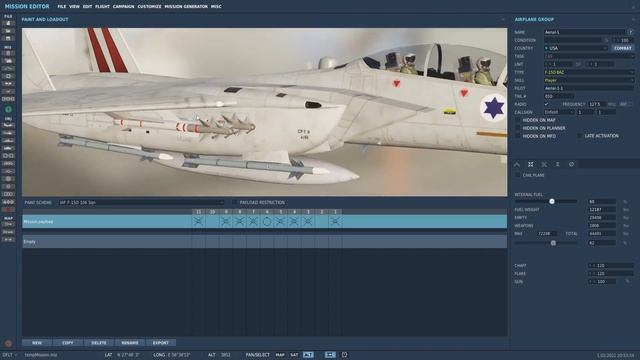The height and width of the screenshot is (360, 640).
Task: Open the FLIGHT menu
Action: coord(102,7)
